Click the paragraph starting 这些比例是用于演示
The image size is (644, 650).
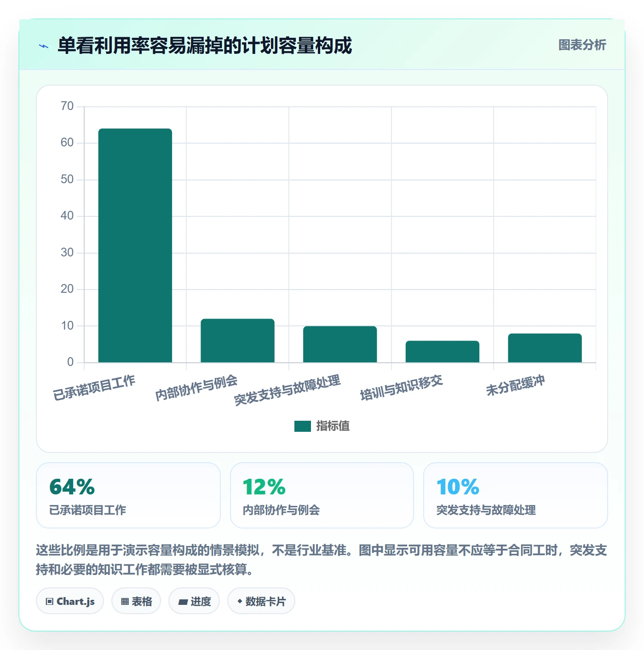click(322, 560)
